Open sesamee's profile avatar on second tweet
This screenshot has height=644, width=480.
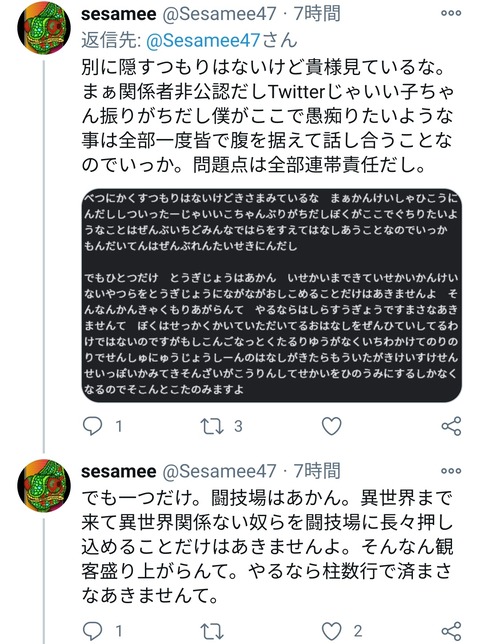click(44, 486)
